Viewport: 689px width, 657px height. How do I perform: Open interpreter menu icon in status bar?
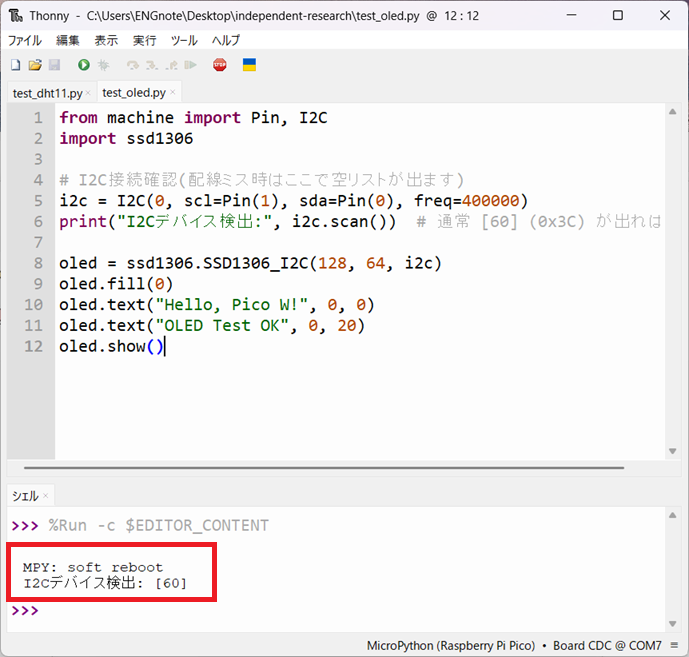[x=674, y=645]
